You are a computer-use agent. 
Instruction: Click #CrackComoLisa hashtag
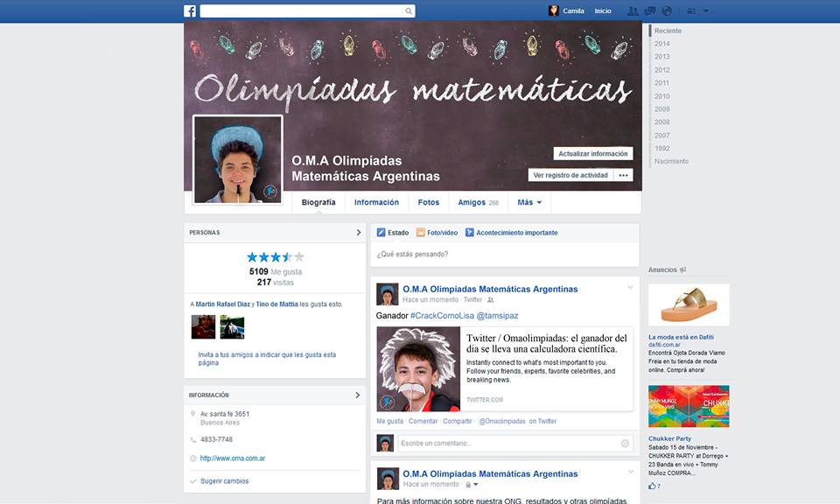tap(442, 316)
